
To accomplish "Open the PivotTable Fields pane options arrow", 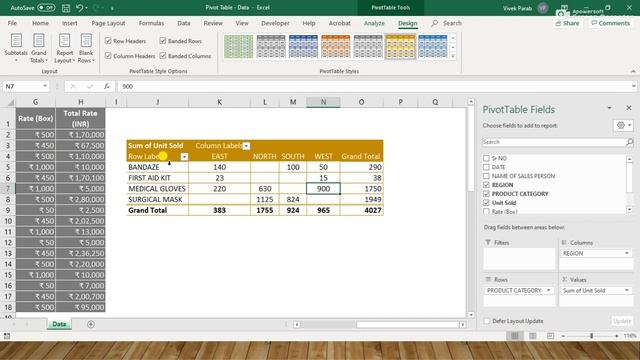I will click(609, 108).
